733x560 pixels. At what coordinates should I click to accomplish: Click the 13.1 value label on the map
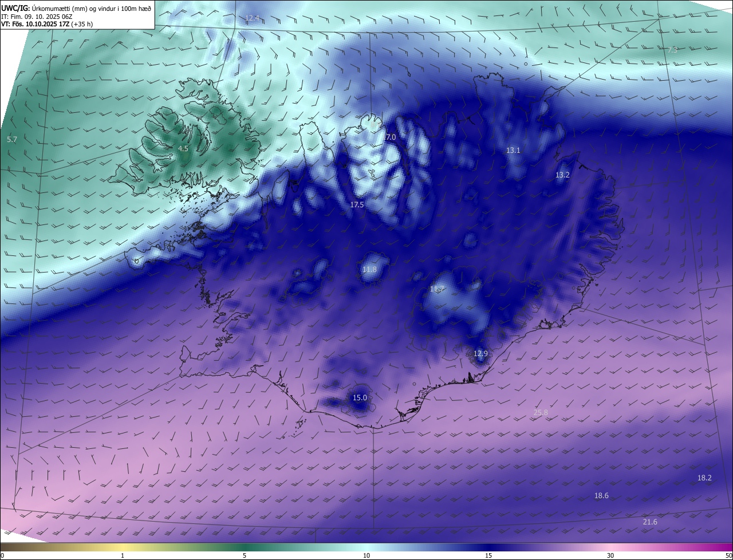point(513,150)
